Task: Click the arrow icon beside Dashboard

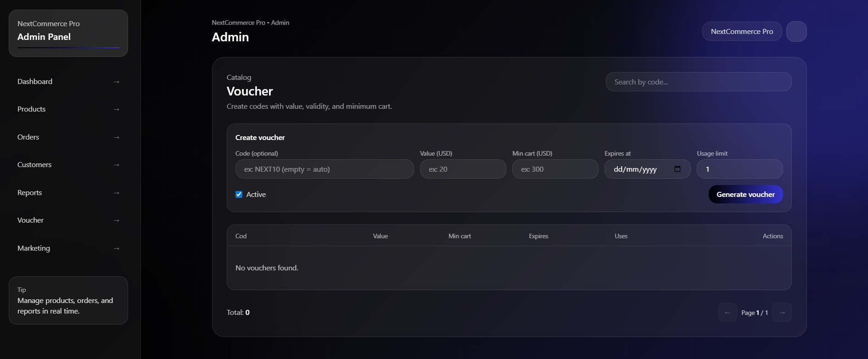Action: pos(117,82)
